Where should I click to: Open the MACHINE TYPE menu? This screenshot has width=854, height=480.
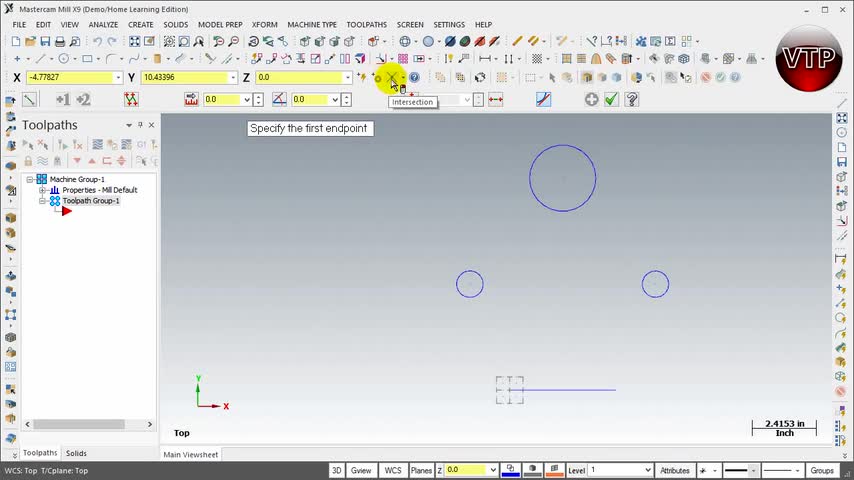312,25
